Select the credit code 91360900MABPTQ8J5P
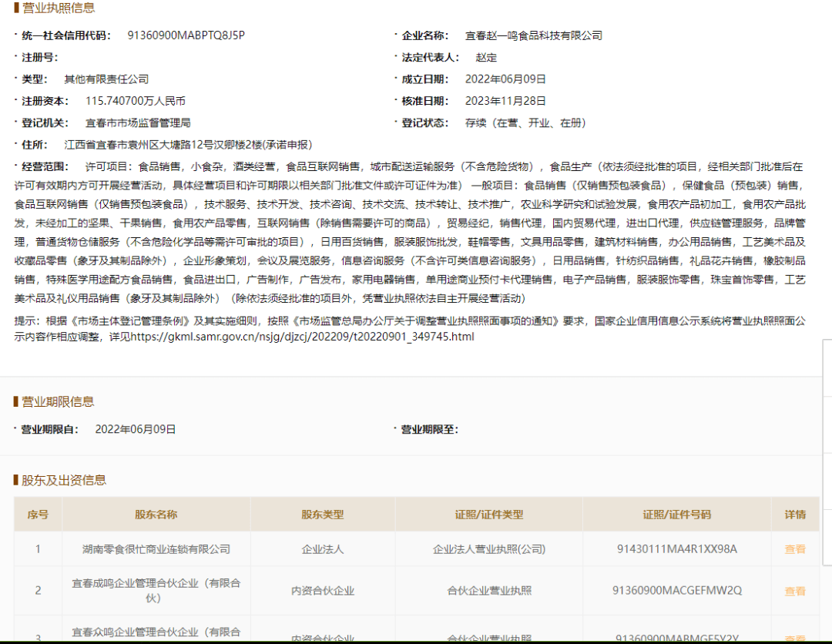The image size is (832, 644). coord(186,35)
